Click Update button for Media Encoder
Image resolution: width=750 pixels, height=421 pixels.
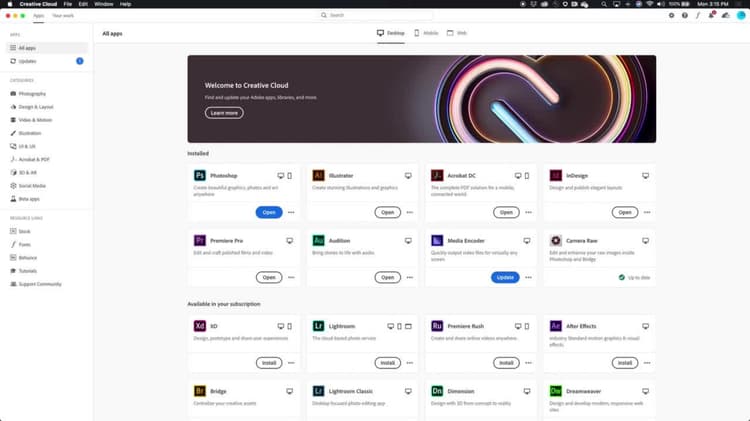pos(505,277)
